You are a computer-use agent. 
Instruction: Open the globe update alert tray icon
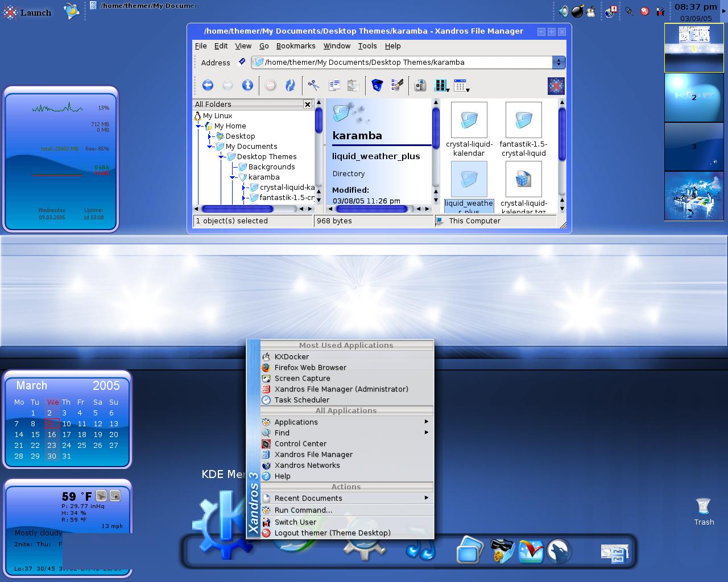click(611, 11)
